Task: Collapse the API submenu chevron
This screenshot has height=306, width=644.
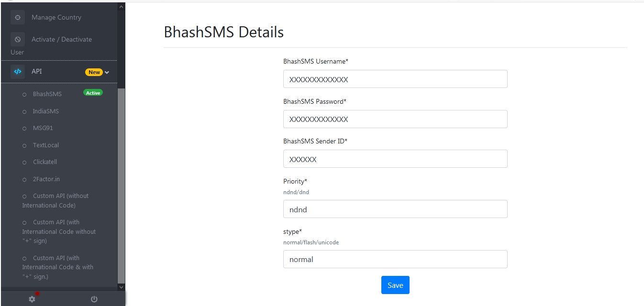Action: (x=107, y=73)
